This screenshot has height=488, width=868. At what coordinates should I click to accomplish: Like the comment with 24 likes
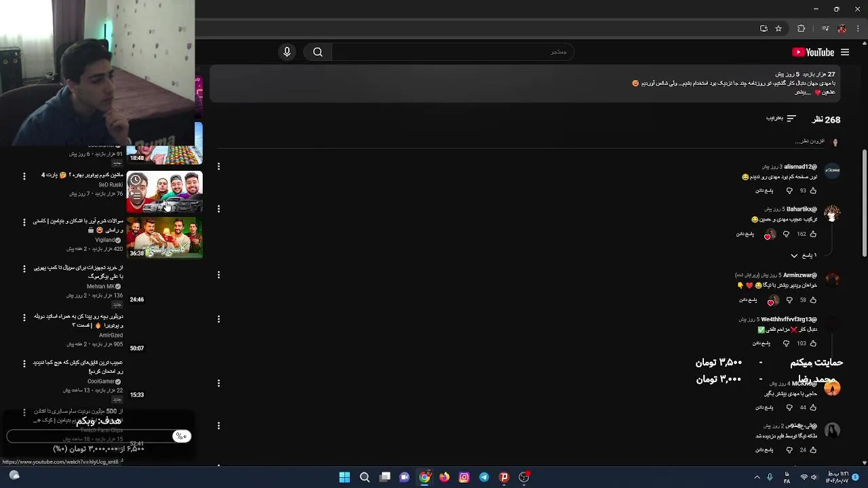[x=813, y=449]
